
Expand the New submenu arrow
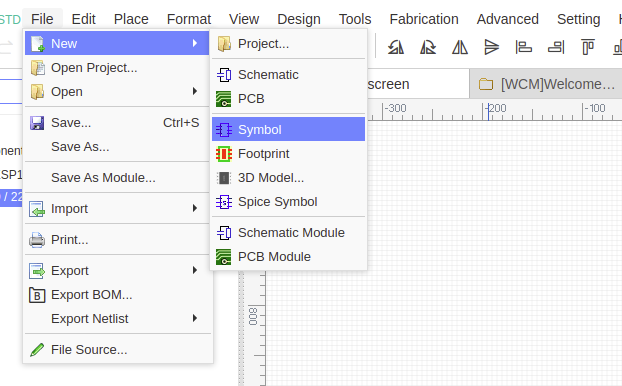coord(194,43)
